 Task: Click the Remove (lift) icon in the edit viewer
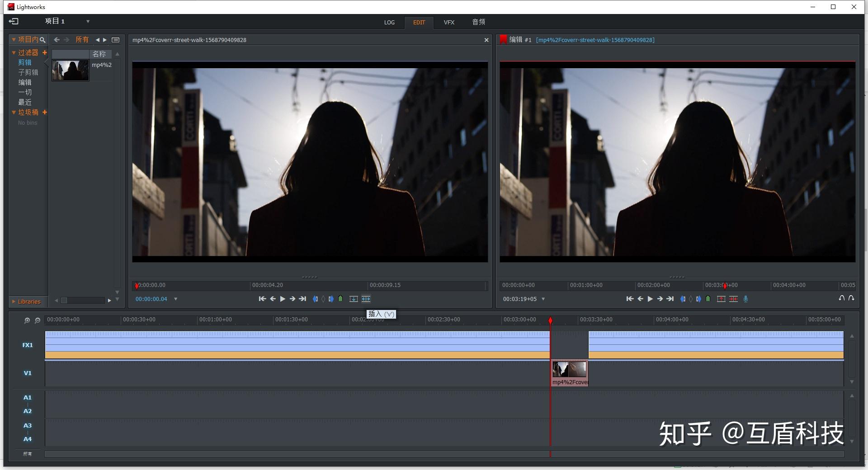pos(721,299)
